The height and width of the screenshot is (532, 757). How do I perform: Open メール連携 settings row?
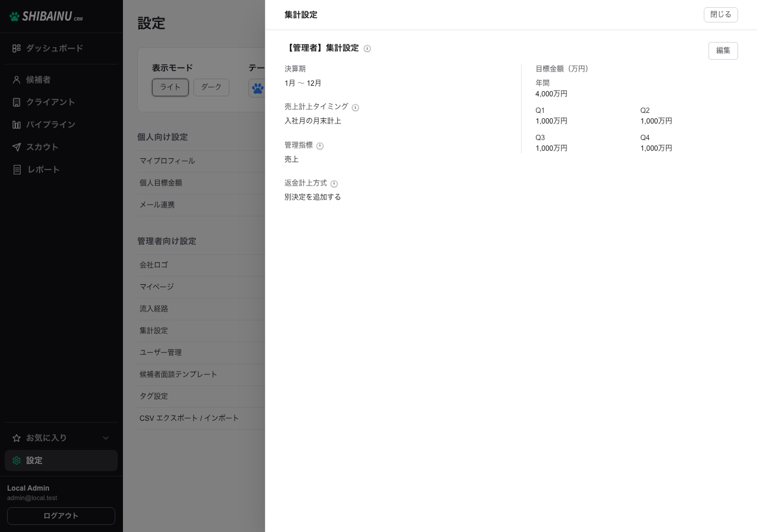[x=201, y=205]
